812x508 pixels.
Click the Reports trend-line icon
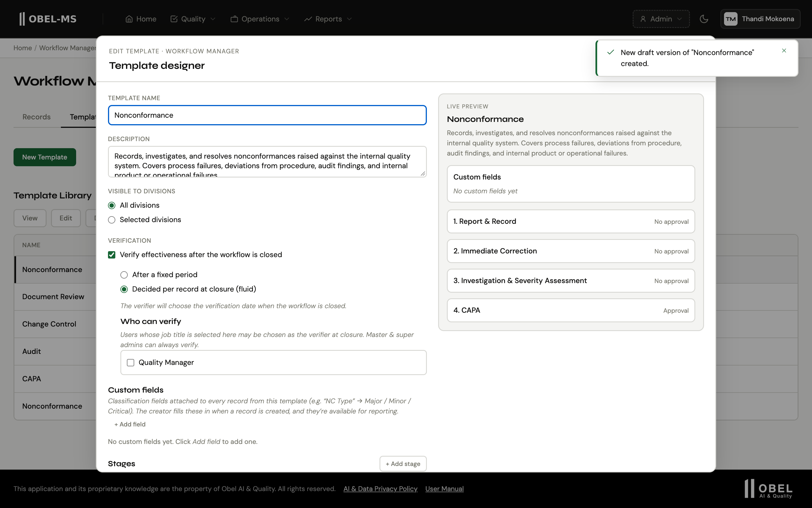(308, 19)
